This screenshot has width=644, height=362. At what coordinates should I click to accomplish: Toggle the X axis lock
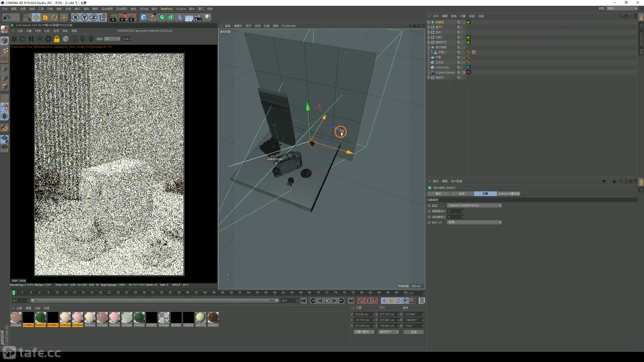(x=75, y=17)
